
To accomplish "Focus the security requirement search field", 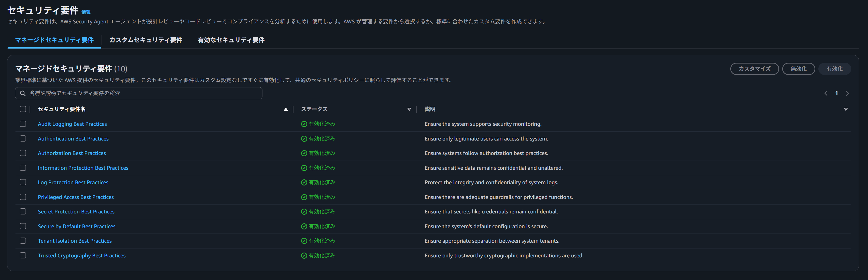I will (142, 93).
